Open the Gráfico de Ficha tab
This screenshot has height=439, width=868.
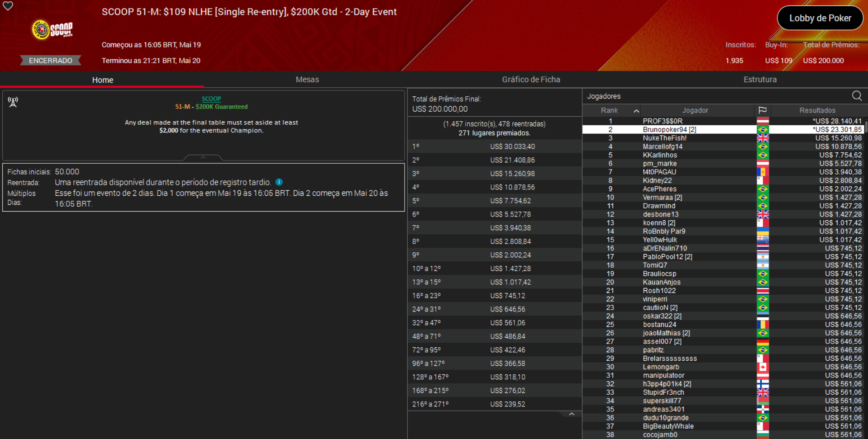531,80
